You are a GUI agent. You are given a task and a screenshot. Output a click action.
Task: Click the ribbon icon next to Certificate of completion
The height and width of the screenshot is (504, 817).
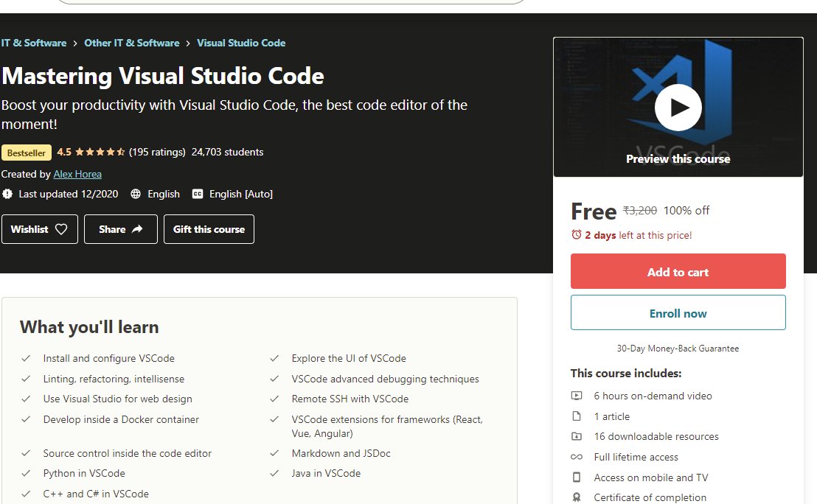(x=577, y=498)
